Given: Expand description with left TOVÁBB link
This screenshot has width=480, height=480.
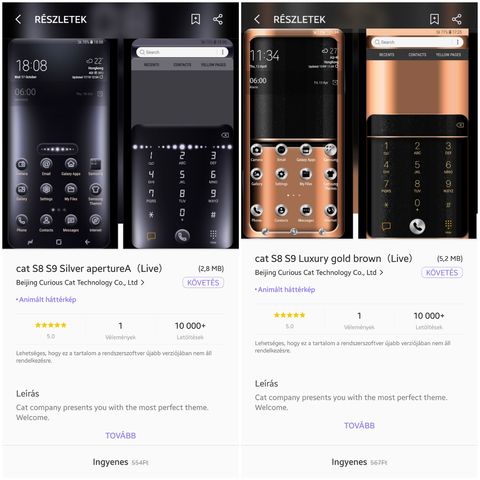Looking at the screenshot, I should [x=121, y=436].
